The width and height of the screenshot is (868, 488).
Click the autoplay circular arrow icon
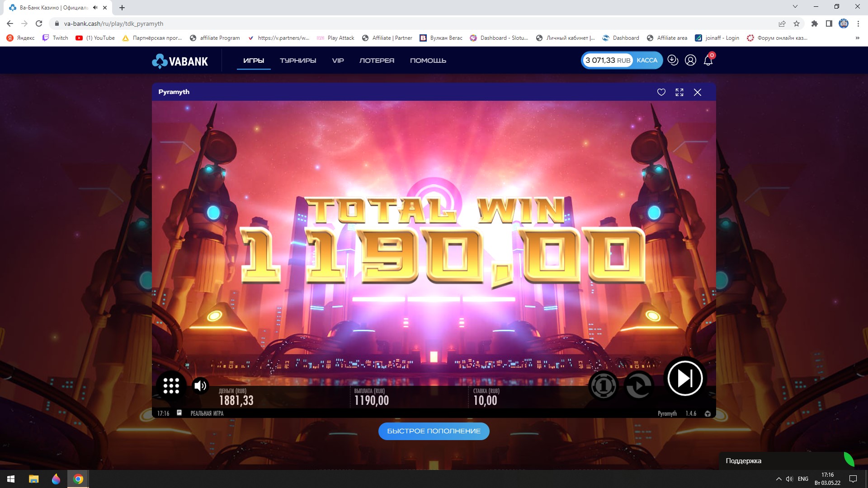pos(639,385)
